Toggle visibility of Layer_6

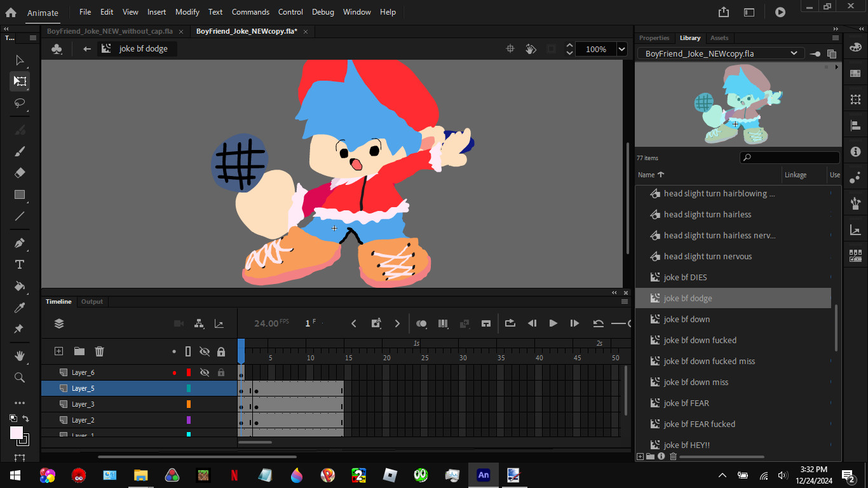point(205,373)
